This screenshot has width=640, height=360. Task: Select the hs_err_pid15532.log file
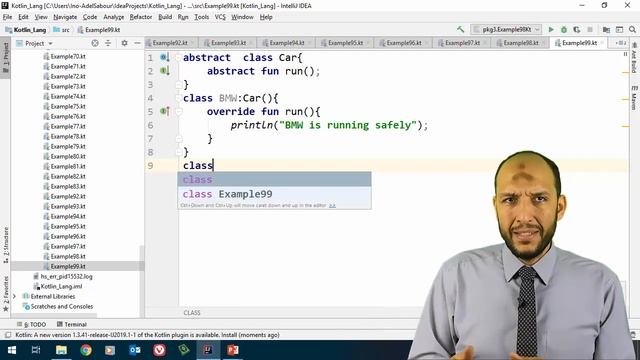[x=63, y=276]
